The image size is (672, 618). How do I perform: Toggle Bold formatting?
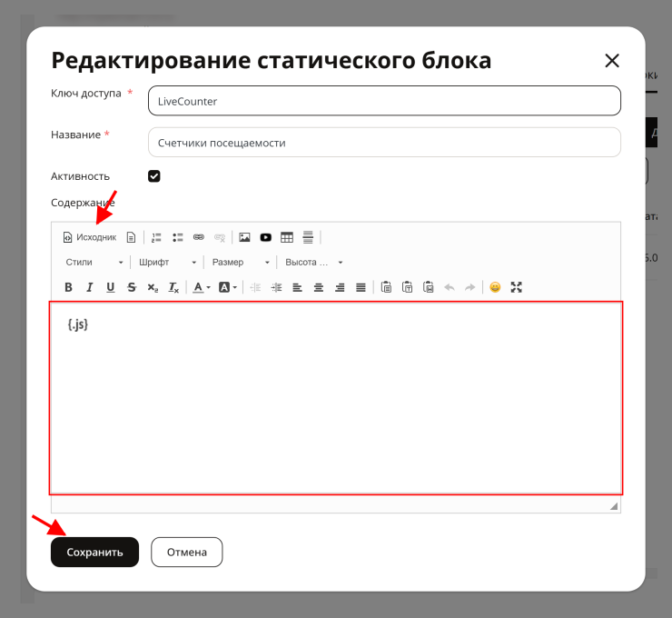[68, 287]
